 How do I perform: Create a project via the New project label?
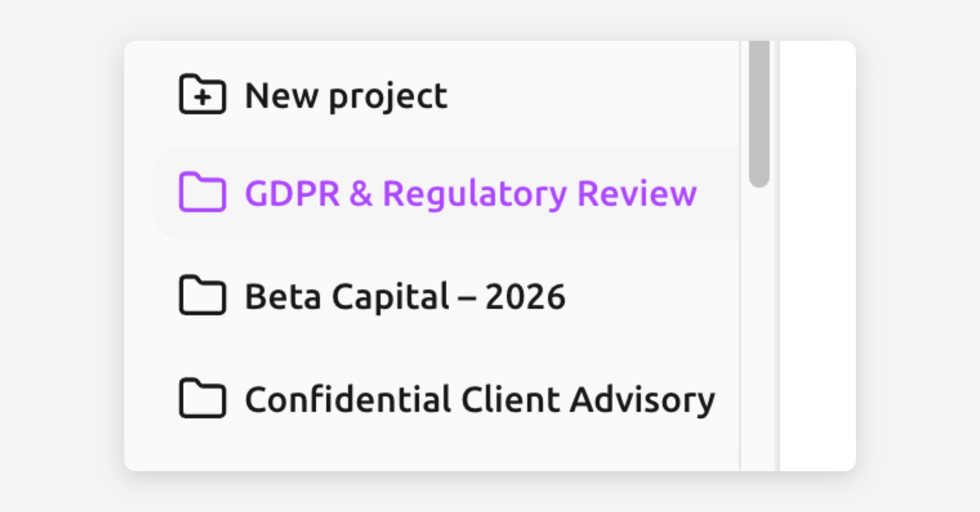(346, 96)
